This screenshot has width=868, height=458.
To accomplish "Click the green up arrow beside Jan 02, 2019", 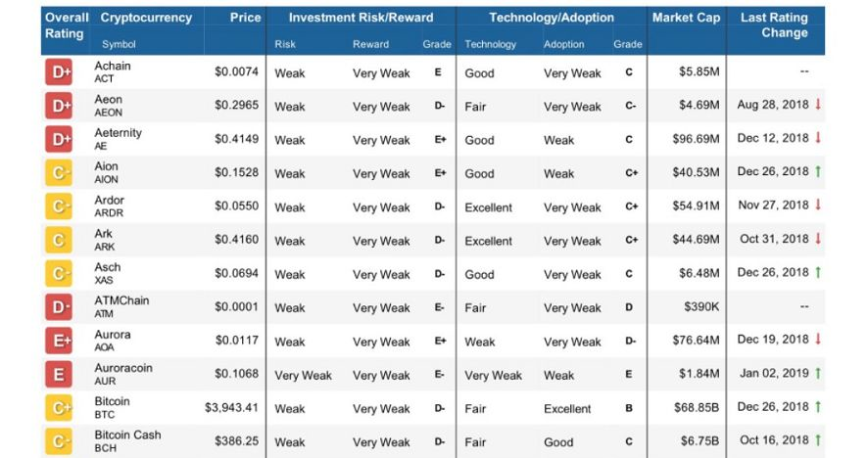I will (818, 374).
